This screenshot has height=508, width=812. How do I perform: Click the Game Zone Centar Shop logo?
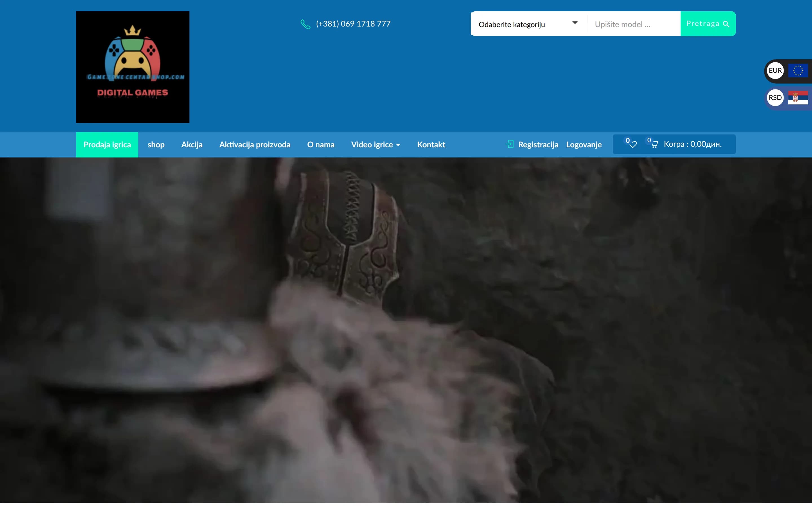coord(133,67)
